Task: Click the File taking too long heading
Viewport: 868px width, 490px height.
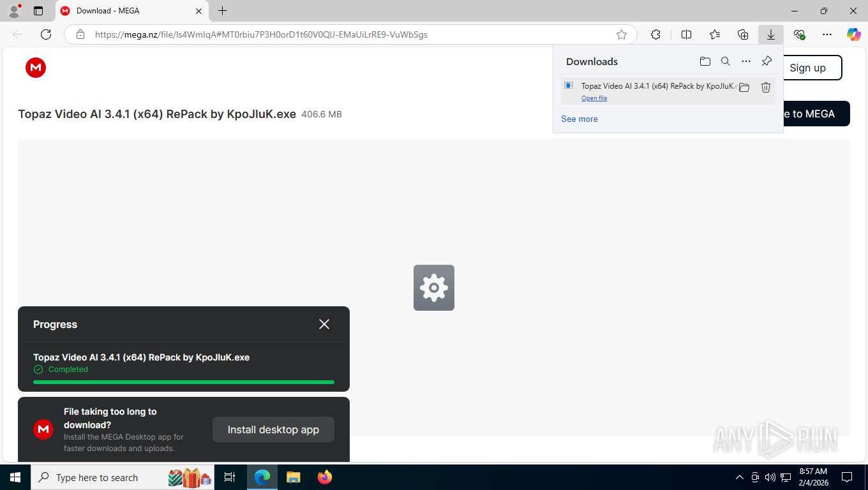Action: 110,418
